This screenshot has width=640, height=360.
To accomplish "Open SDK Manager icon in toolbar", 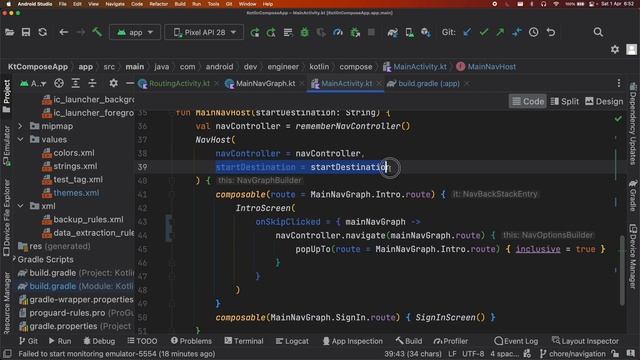I will point(426,32).
